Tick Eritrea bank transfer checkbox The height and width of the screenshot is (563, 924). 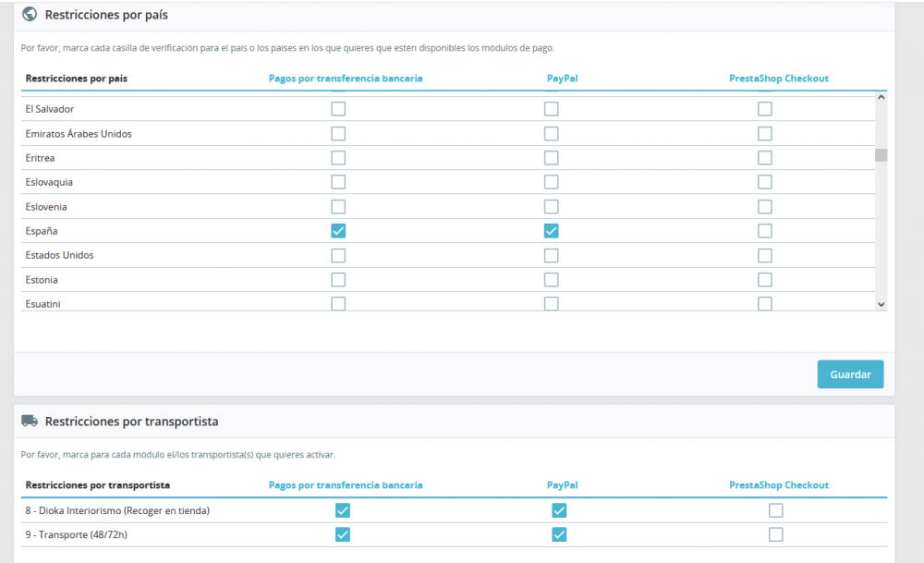tap(338, 158)
